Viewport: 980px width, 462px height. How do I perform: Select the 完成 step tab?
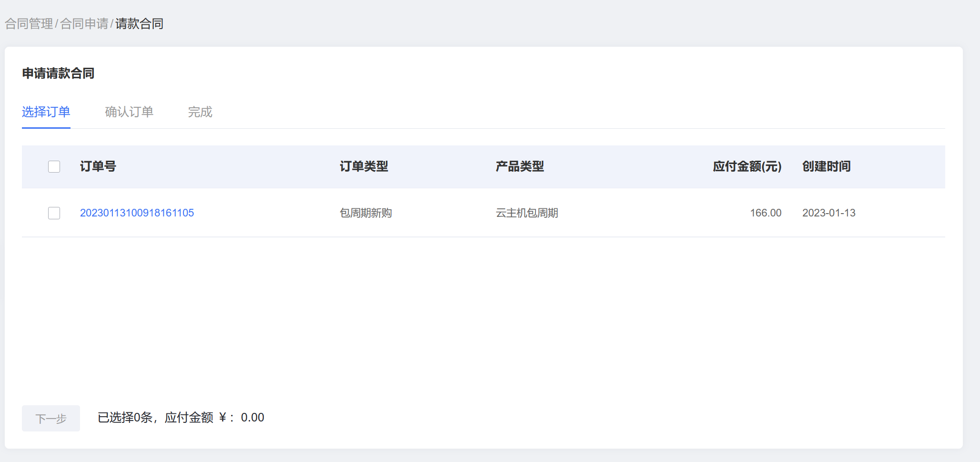point(200,112)
